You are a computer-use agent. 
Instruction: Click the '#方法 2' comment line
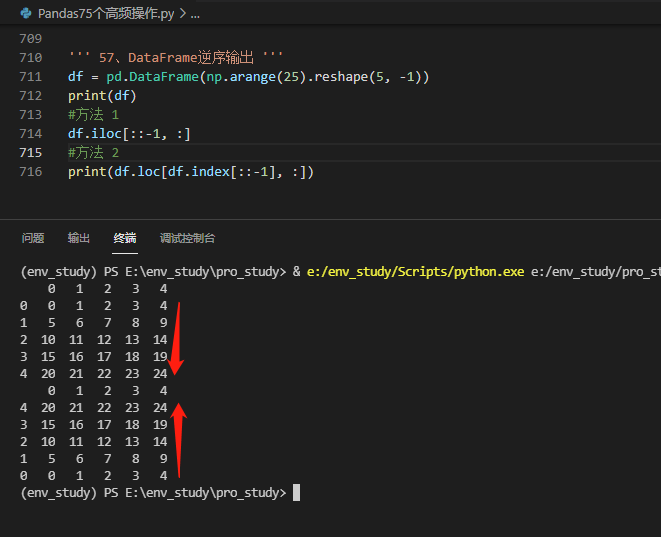click(94, 153)
